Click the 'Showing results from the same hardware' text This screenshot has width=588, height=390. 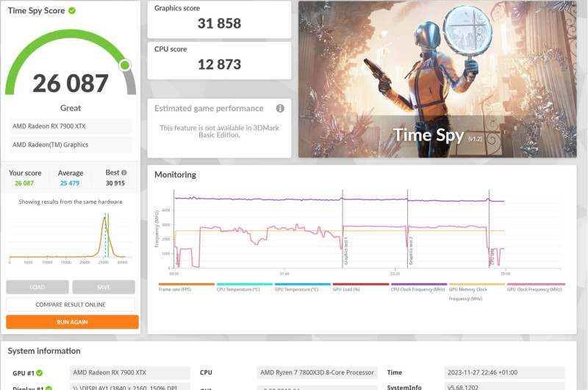tap(71, 202)
